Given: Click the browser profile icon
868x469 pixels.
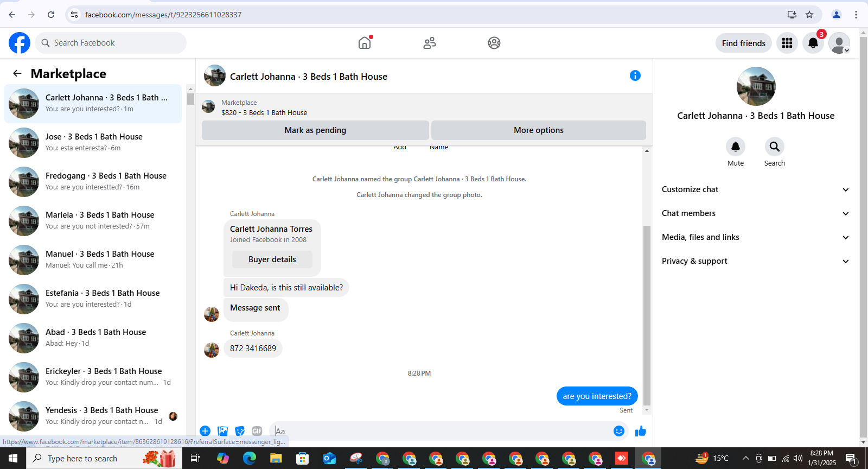Looking at the screenshot, I should coord(837,15).
